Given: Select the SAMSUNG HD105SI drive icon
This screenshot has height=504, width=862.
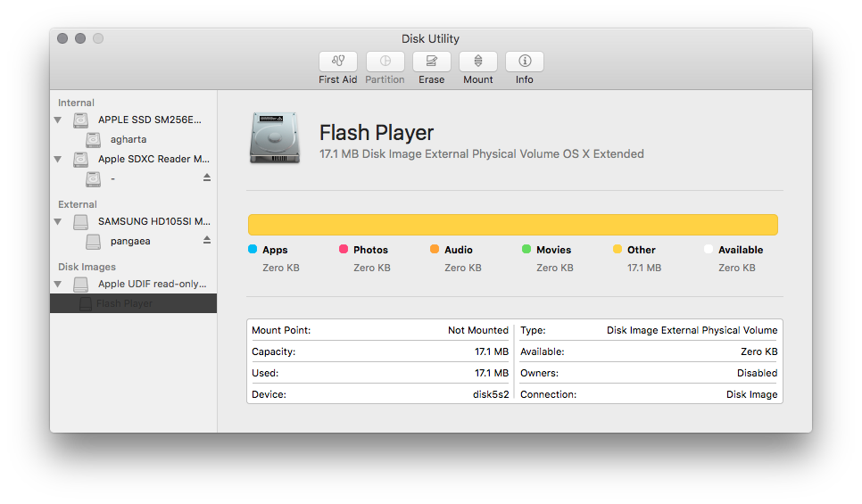Looking at the screenshot, I should coord(81,222).
